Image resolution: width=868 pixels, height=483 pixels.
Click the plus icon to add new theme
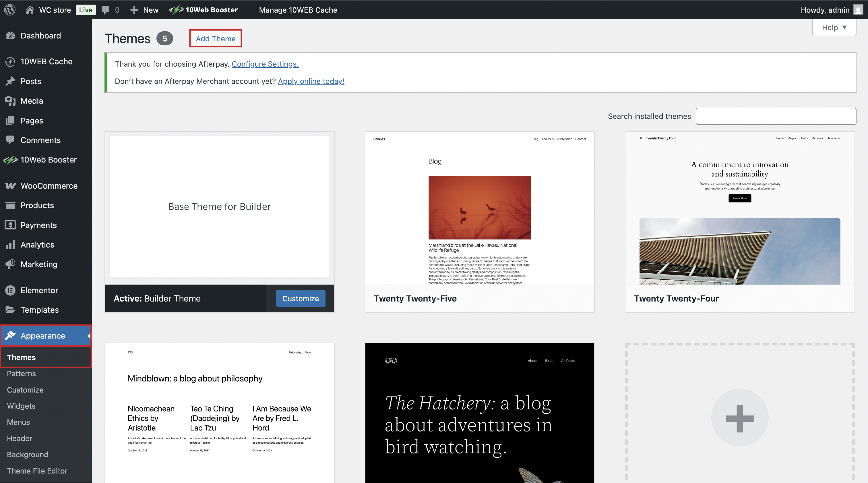click(740, 418)
